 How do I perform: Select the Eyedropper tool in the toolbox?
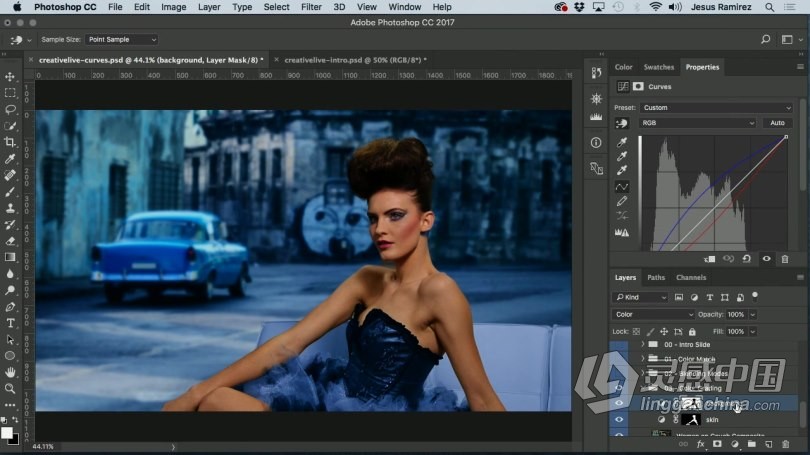pyautogui.click(x=10, y=159)
